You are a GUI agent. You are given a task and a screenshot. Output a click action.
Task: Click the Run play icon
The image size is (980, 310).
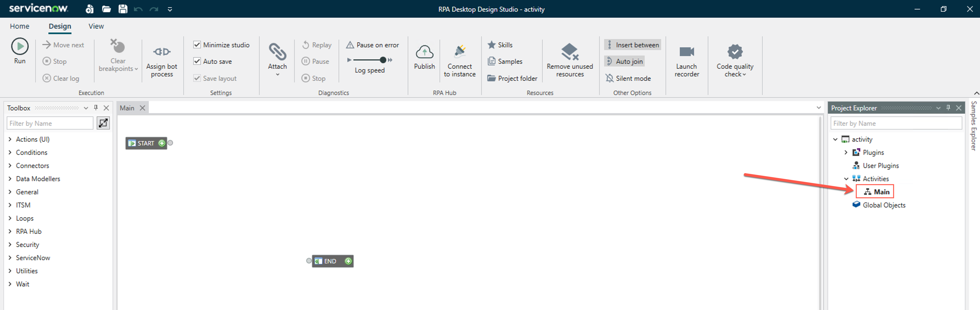(20, 46)
